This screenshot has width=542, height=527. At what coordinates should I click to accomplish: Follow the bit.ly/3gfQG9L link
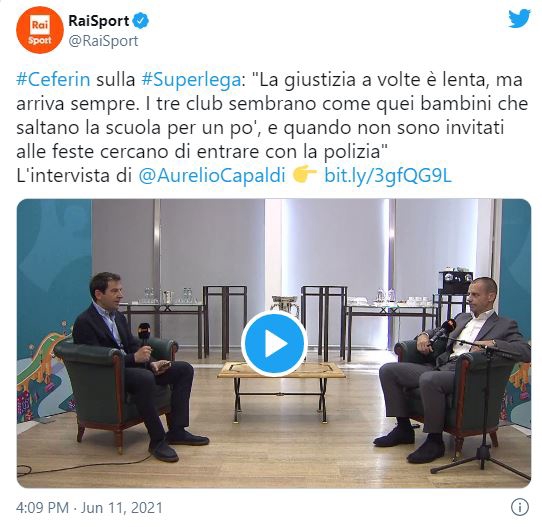[x=388, y=176]
